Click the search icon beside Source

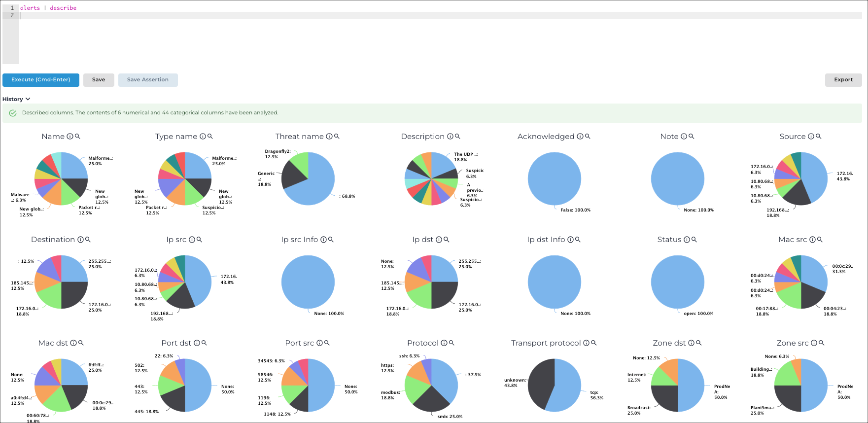point(819,137)
